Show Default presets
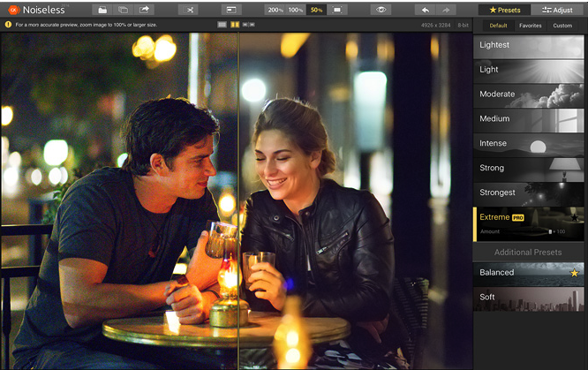 tap(498, 26)
